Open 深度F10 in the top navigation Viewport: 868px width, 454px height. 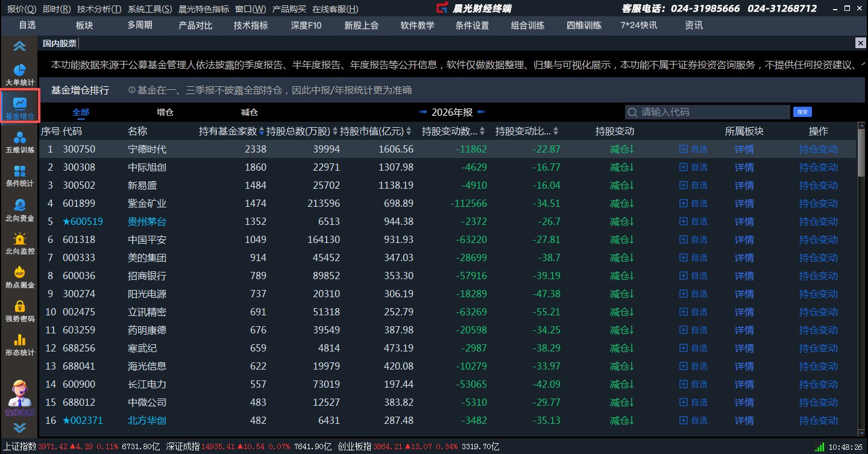[306, 25]
